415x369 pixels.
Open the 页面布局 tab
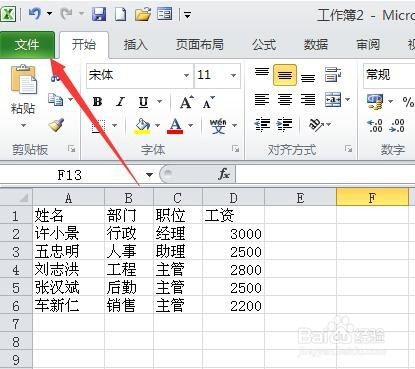(x=199, y=45)
